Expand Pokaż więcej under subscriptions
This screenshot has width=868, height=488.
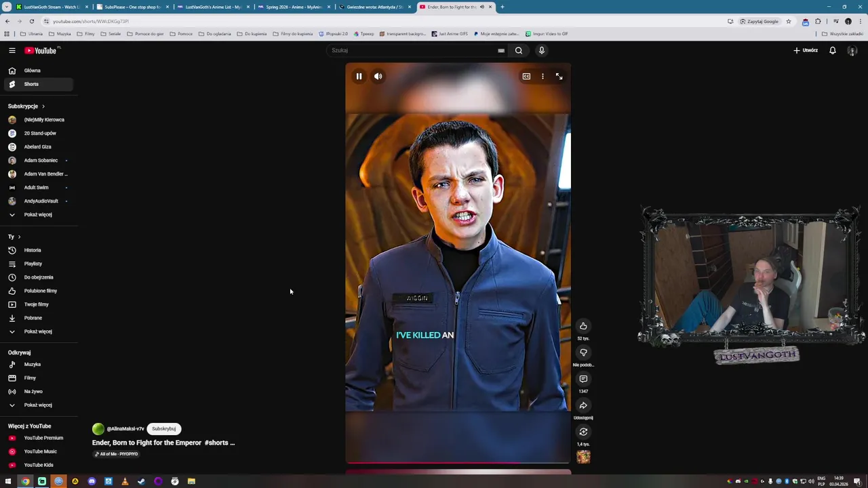click(39, 215)
